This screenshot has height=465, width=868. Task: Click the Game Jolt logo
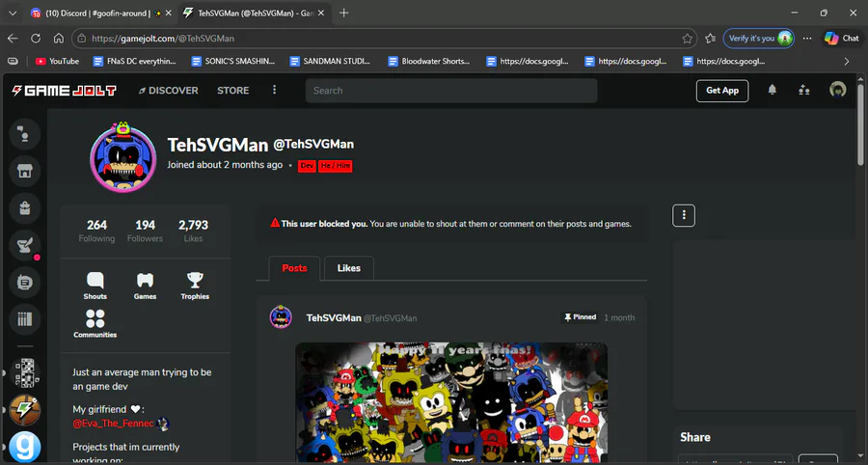pyautogui.click(x=65, y=91)
